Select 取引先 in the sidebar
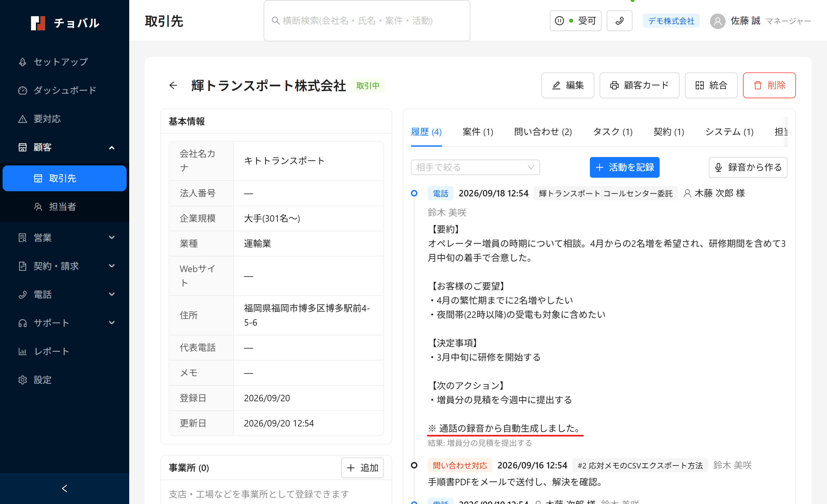Viewport: 827px width, 504px height. tap(64, 178)
